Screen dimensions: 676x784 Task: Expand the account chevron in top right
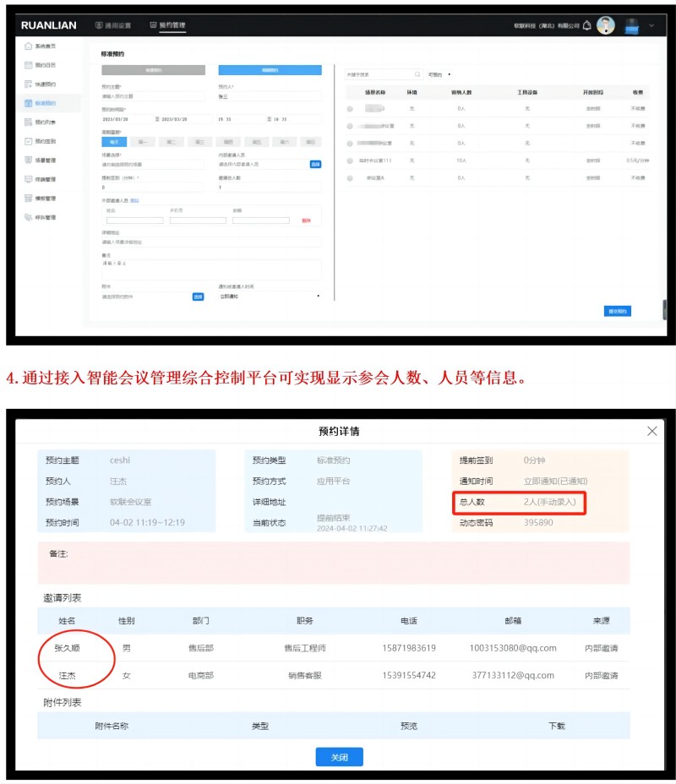pyautogui.click(x=651, y=25)
